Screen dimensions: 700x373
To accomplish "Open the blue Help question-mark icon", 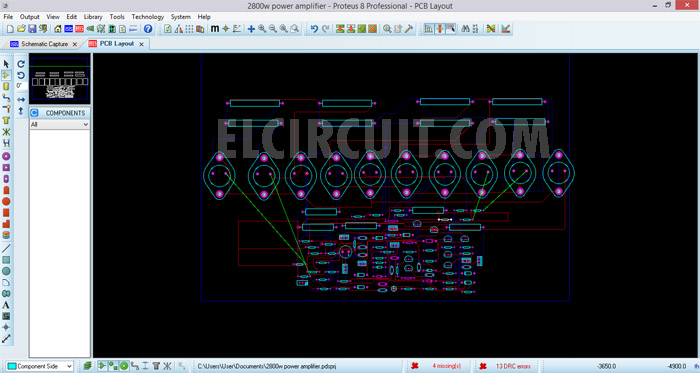I will pos(148,29).
